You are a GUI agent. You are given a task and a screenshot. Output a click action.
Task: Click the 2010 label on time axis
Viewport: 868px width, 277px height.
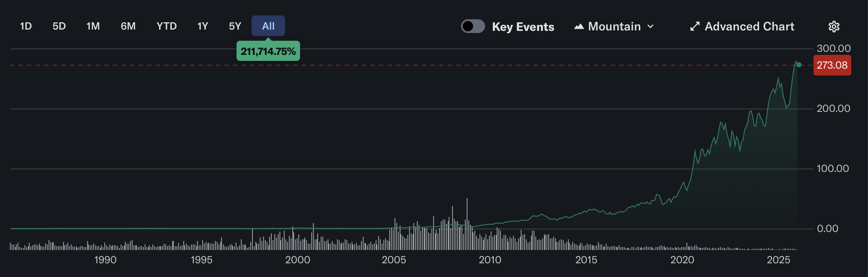(490, 260)
